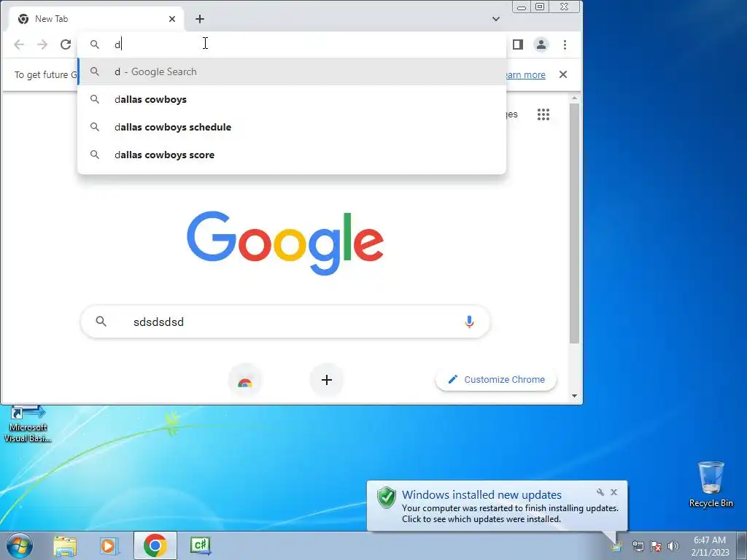The width and height of the screenshot is (747, 560).
Task: Go back using the back arrow
Action: 19,44
